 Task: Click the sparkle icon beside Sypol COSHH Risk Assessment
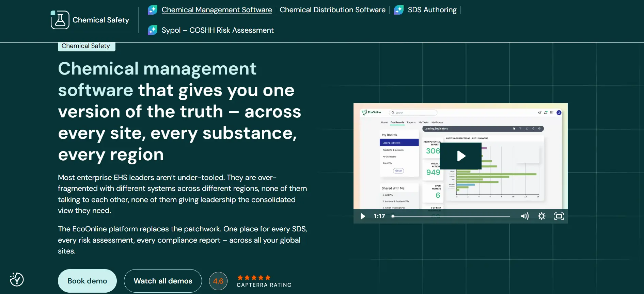[x=153, y=30]
